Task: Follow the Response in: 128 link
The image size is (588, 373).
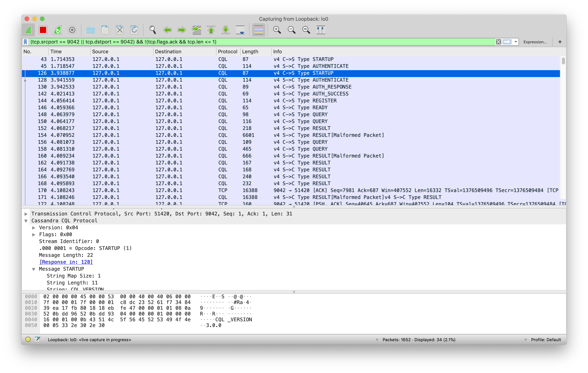Action: (x=66, y=262)
